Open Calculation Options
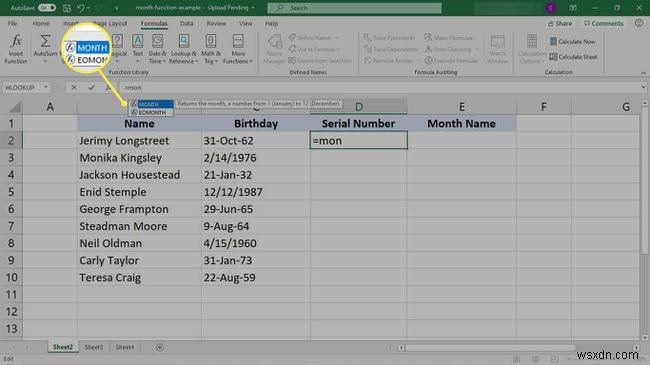 531,49
